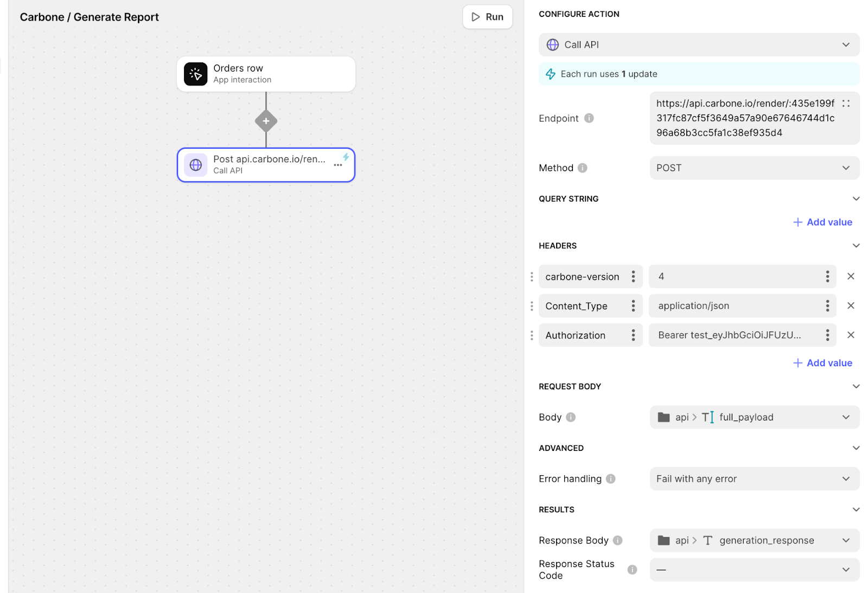
Task: Open options for application/json value
Action: pyautogui.click(x=827, y=306)
